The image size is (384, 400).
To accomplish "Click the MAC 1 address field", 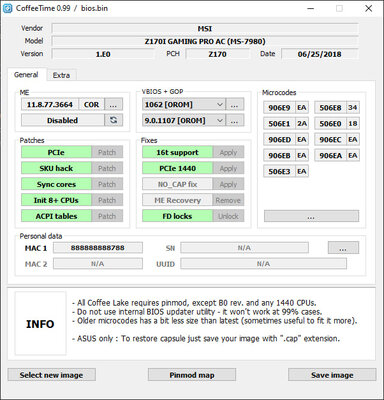I will (x=98, y=248).
